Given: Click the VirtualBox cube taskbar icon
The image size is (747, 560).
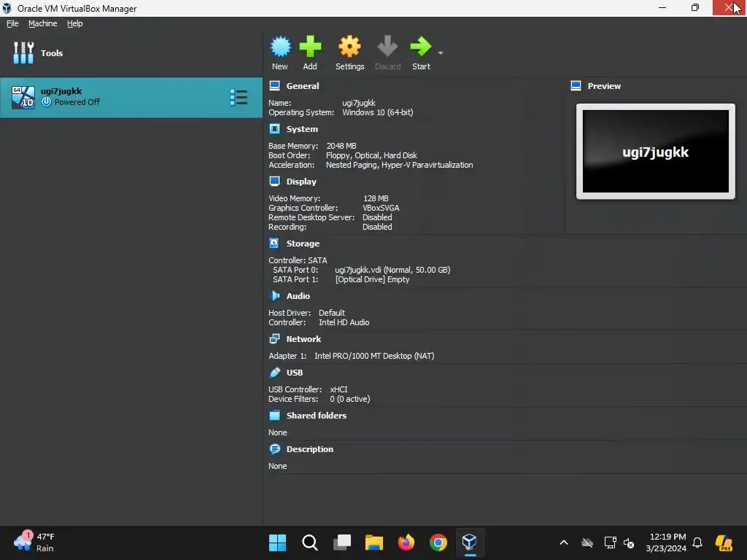Looking at the screenshot, I should coord(470,542).
